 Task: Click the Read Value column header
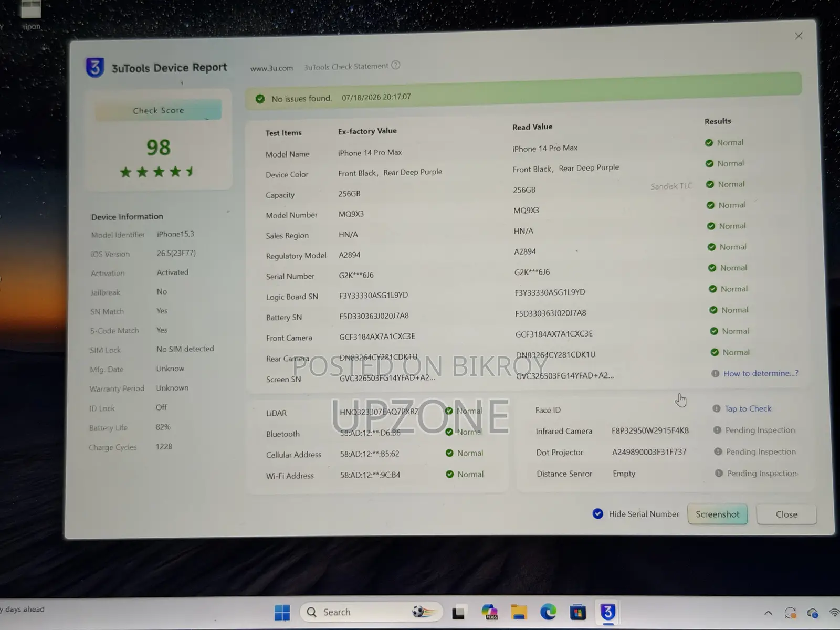point(532,127)
